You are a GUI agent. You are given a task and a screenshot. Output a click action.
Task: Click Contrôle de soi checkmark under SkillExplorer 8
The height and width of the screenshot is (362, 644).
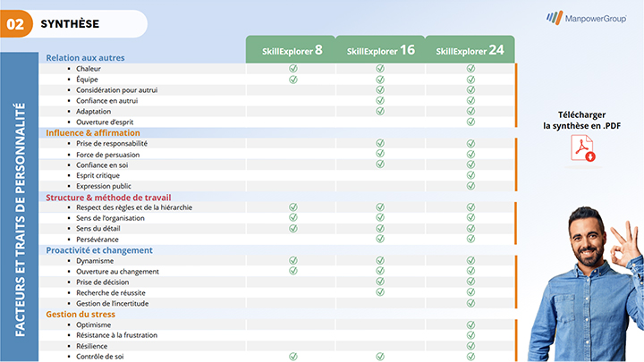pos(292,357)
